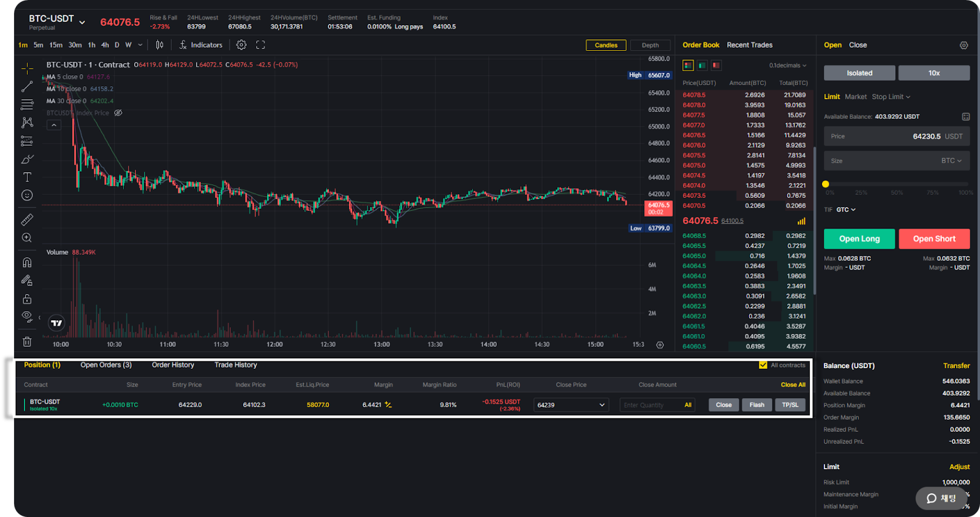Click the position Close button

(723, 405)
